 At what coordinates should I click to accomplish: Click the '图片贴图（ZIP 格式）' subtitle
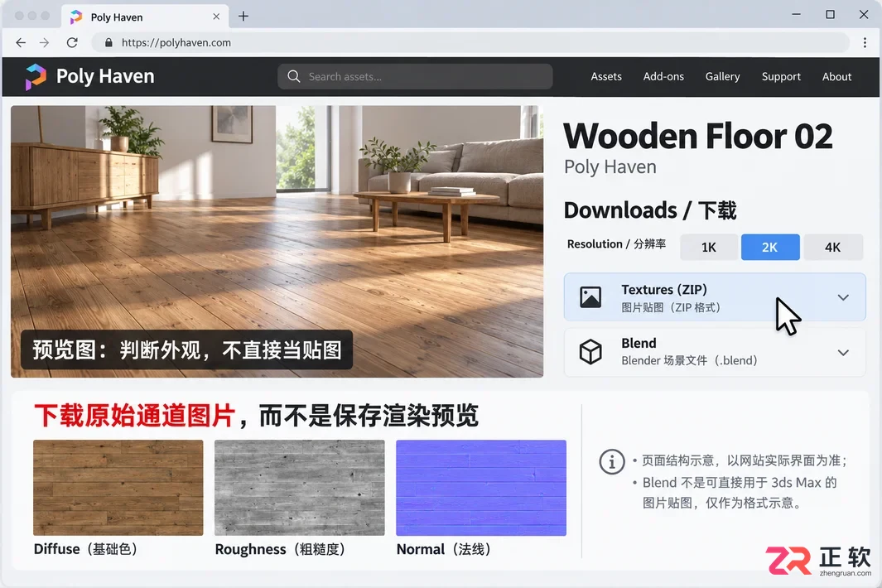(x=671, y=307)
